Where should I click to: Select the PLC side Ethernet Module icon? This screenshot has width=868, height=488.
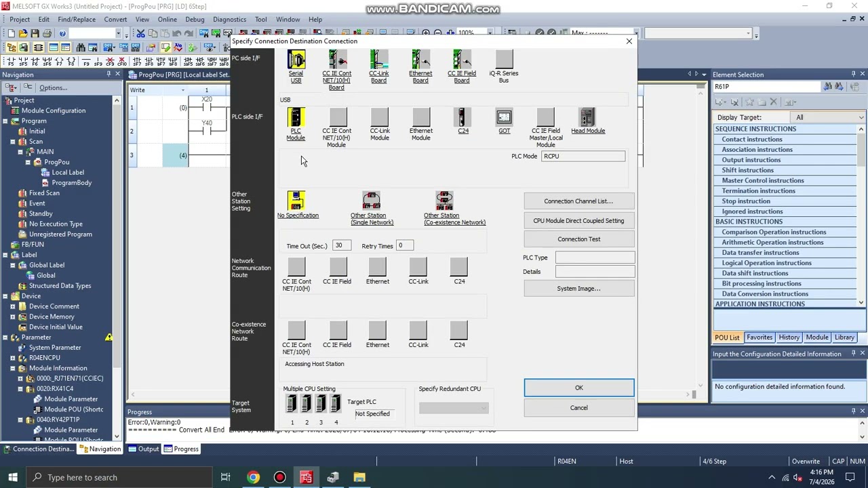(x=421, y=118)
